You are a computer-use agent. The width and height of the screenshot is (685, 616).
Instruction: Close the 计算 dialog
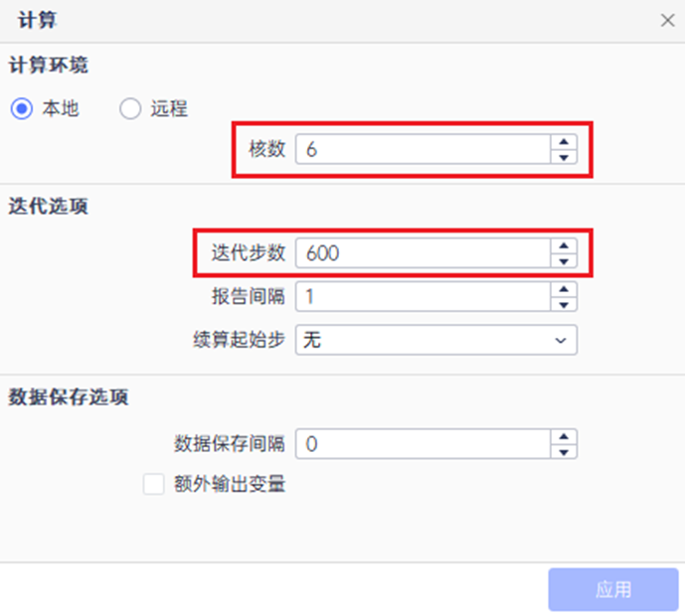click(x=668, y=20)
